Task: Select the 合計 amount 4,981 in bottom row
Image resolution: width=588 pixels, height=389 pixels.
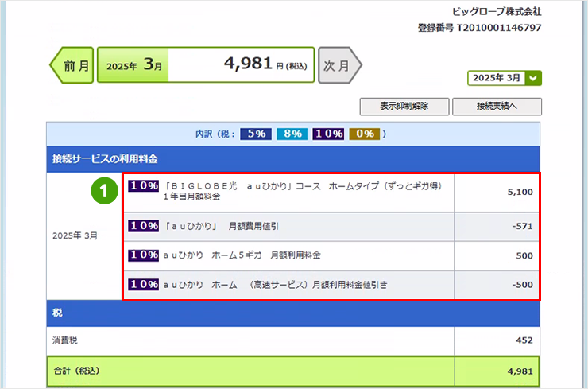Action: [x=520, y=371]
